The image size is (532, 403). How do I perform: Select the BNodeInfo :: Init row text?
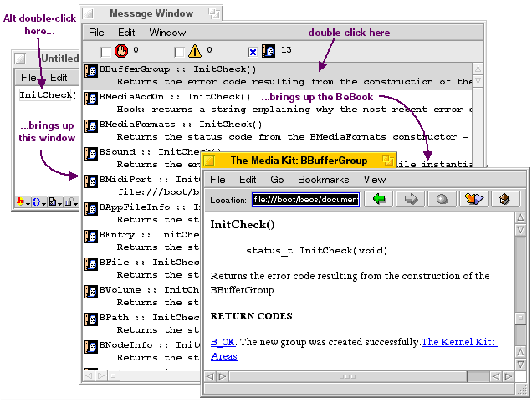coord(149,345)
